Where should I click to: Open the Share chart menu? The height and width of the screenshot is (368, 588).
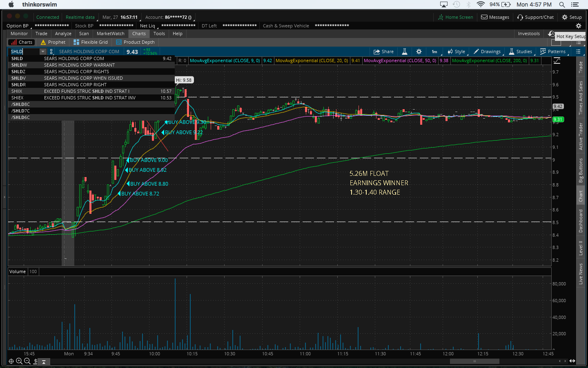tap(383, 52)
